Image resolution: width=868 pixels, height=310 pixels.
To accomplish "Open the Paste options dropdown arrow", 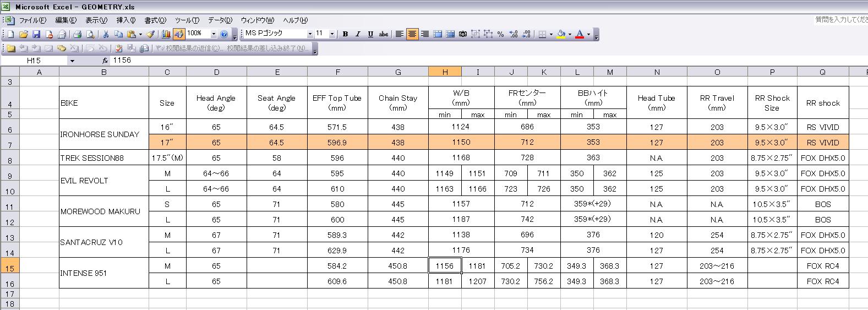I will click(140, 34).
